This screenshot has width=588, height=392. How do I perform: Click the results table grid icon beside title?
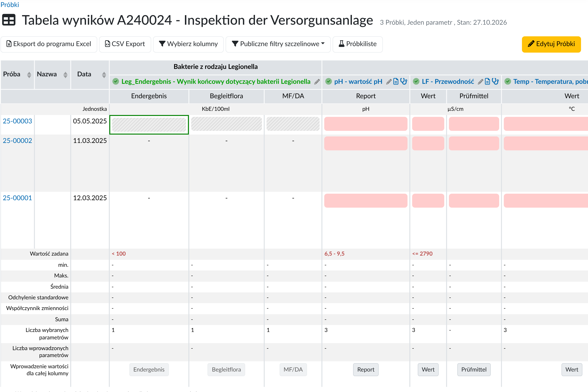[x=9, y=20]
